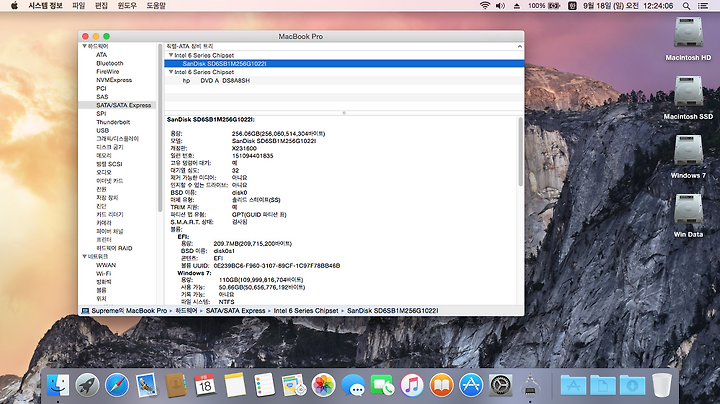The width and height of the screenshot is (720, 404).
Task: Open 편집 menu in menu bar
Action: pos(101,6)
